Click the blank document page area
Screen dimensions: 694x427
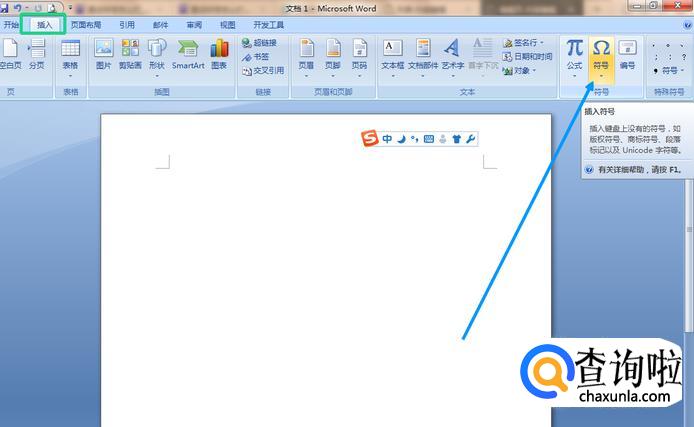326,270
